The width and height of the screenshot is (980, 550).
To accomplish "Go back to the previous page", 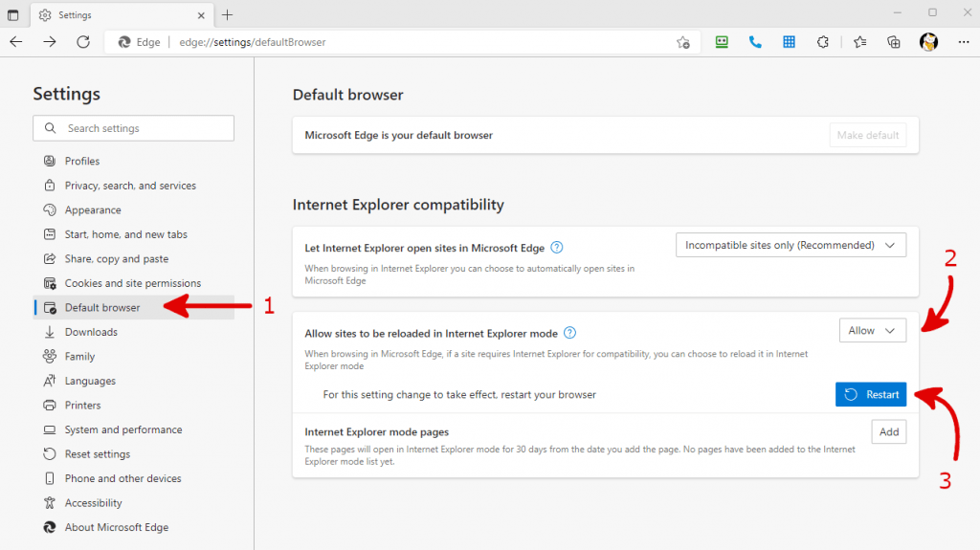I will tap(16, 42).
